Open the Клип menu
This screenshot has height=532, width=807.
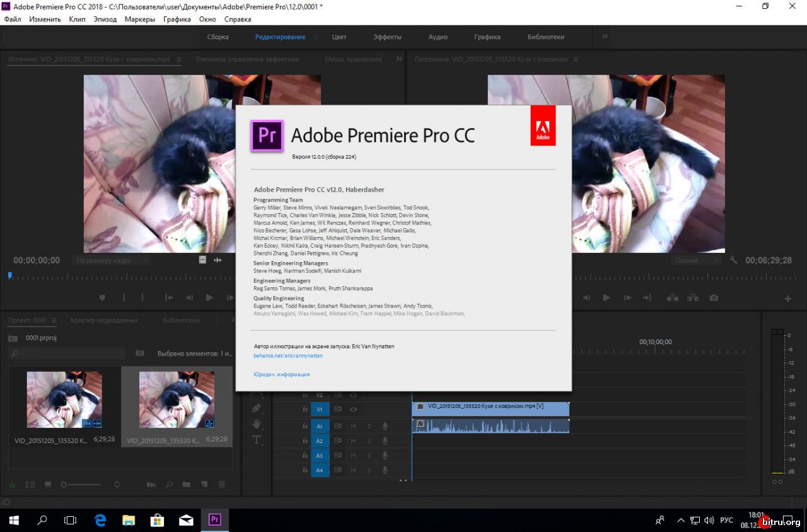78,20
